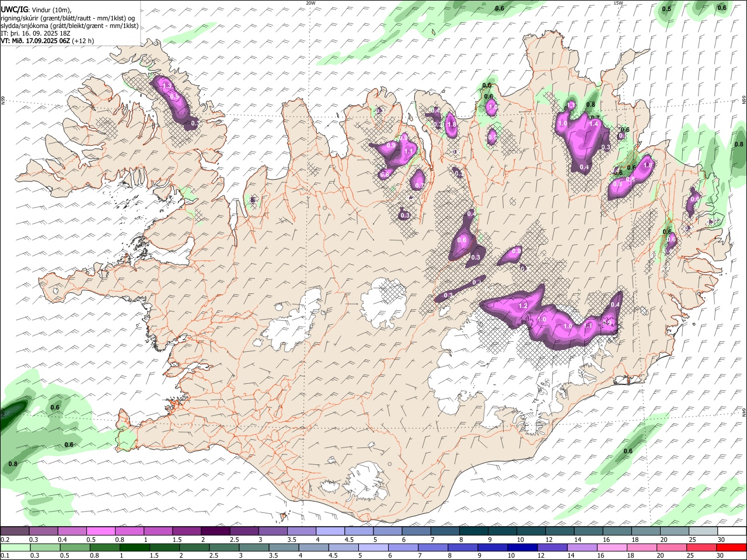Screen dimensions: 747x560
Task: Select the dark mauve 0.2 snow legend swatch
Action: click(x=15, y=531)
